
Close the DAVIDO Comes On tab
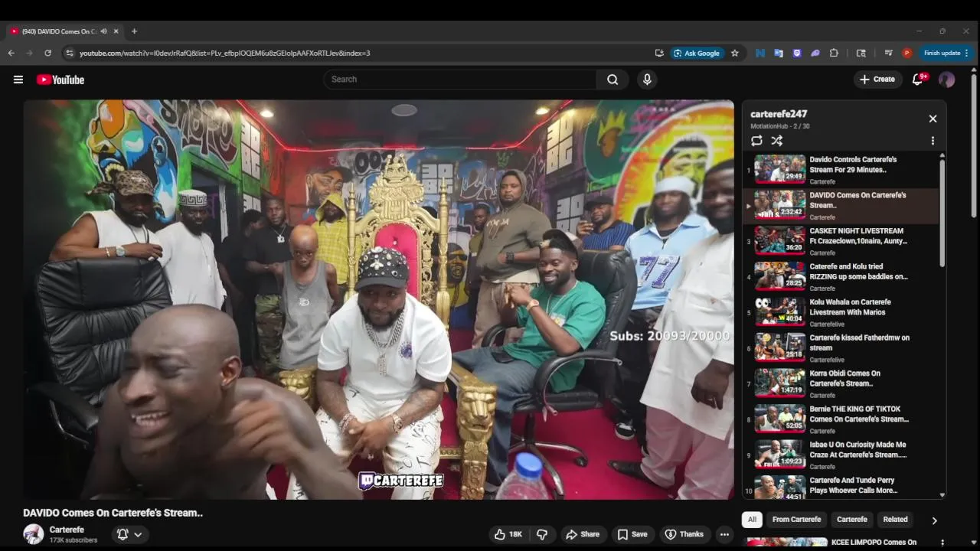(x=116, y=31)
